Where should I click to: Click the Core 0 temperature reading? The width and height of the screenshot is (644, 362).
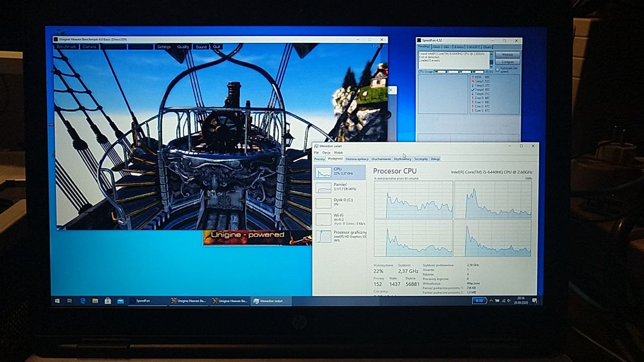(x=481, y=98)
